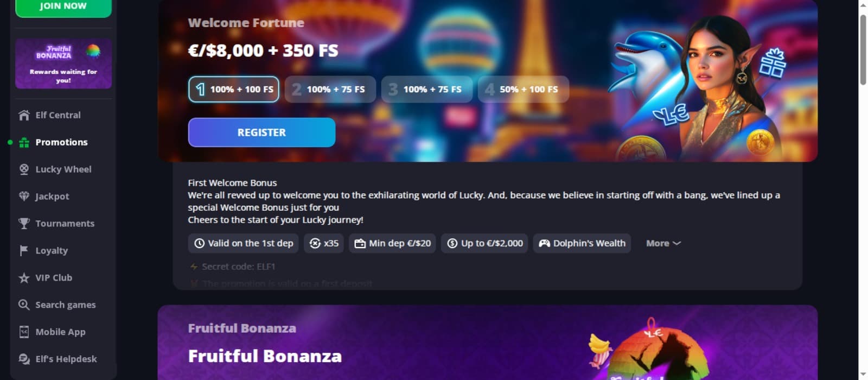Select second deposit 100% + 75 FS option
The width and height of the screenshot is (868, 380).
click(x=330, y=89)
